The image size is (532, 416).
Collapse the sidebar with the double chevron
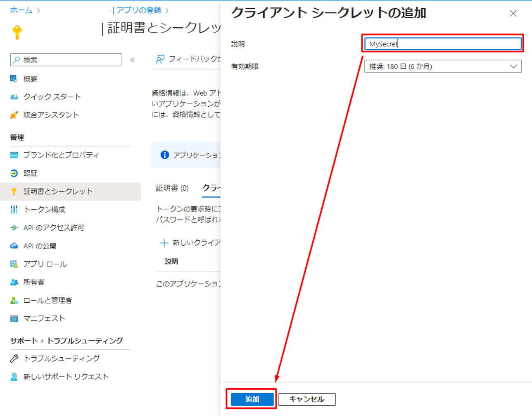pos(133,60)
